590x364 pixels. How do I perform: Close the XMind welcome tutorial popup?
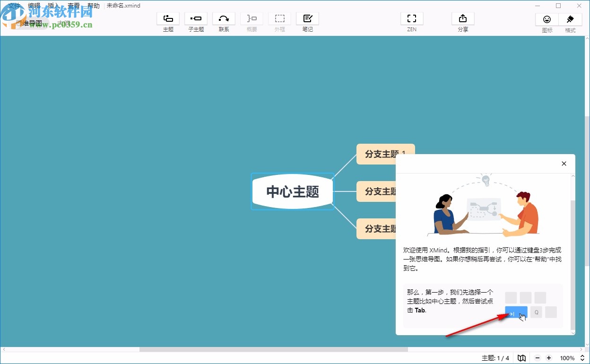click(x=564, y=164)
